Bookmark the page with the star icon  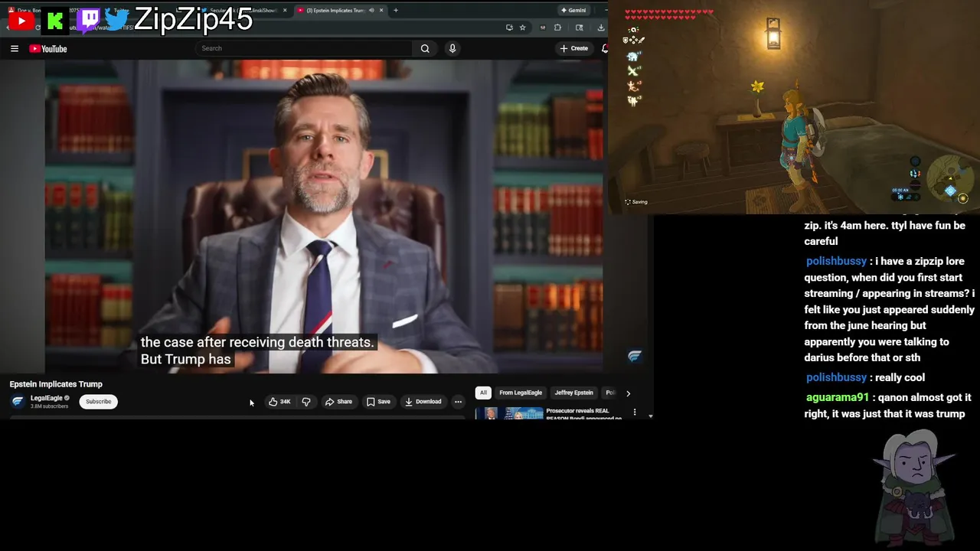[x=522, y=28]
